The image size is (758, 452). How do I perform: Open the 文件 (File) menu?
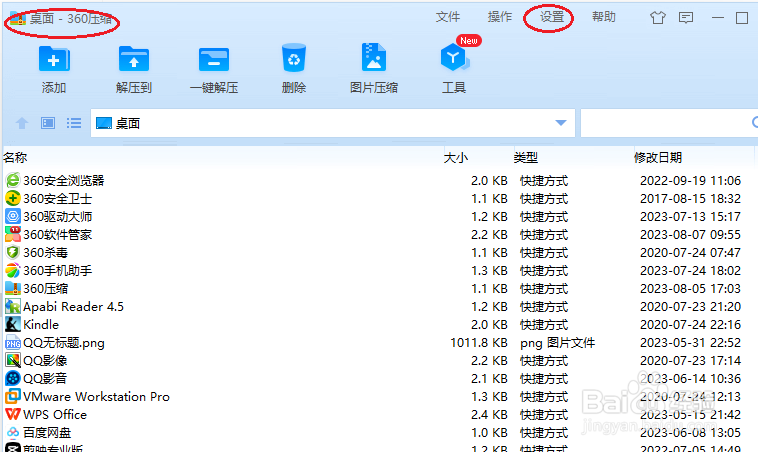(x=448, y=17)
